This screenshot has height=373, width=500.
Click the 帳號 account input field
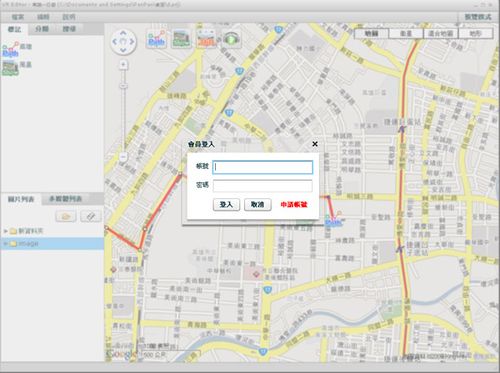[263, 167]
